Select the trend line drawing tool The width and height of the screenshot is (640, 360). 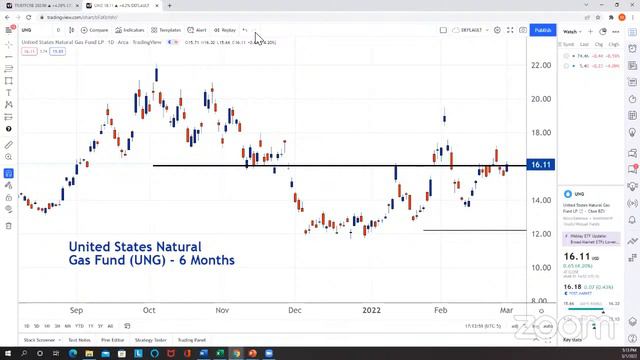(9, 57)
